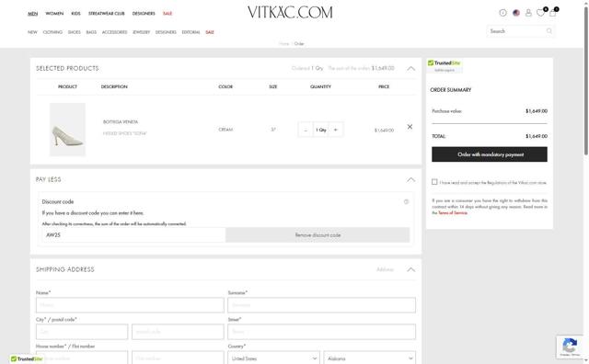Click the info circle icon in header

[502, 13]
